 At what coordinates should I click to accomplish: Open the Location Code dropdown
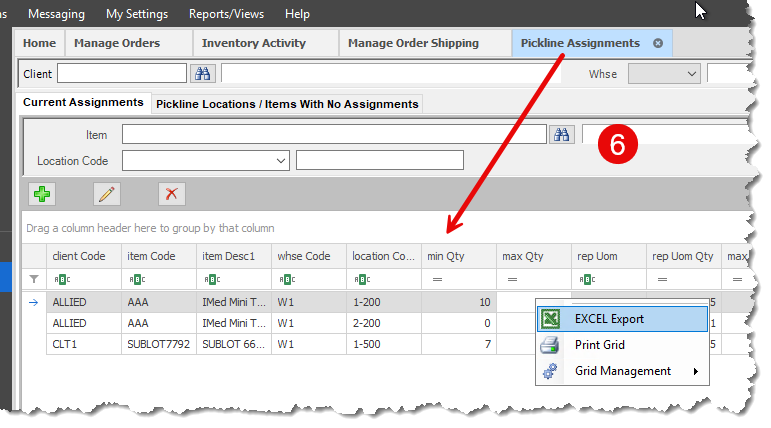[280, 160]
